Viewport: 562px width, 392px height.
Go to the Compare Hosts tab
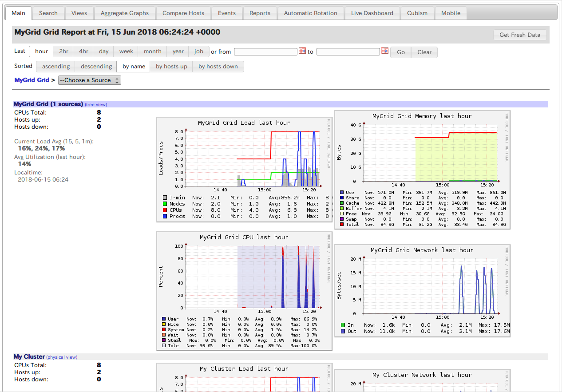pos(183,13)
